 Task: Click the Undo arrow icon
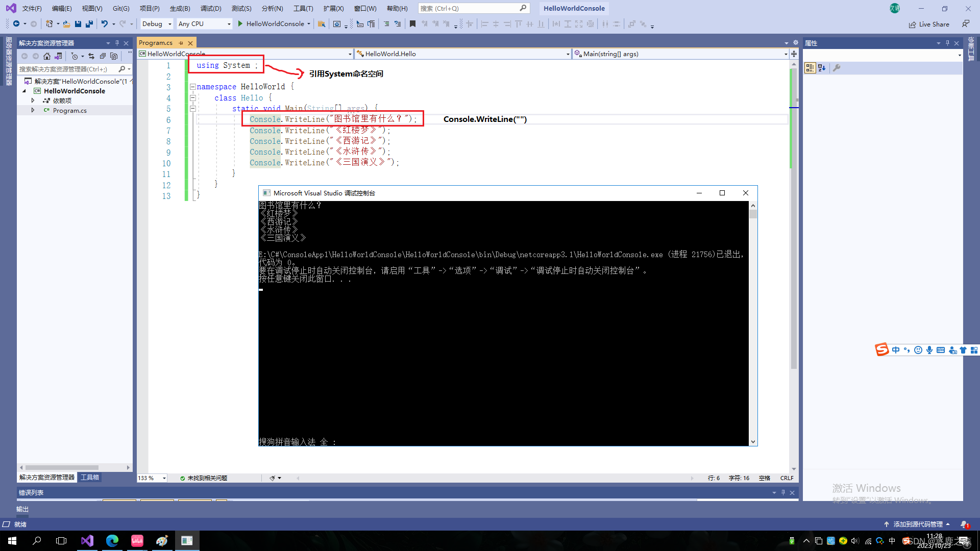pos(104,23)
